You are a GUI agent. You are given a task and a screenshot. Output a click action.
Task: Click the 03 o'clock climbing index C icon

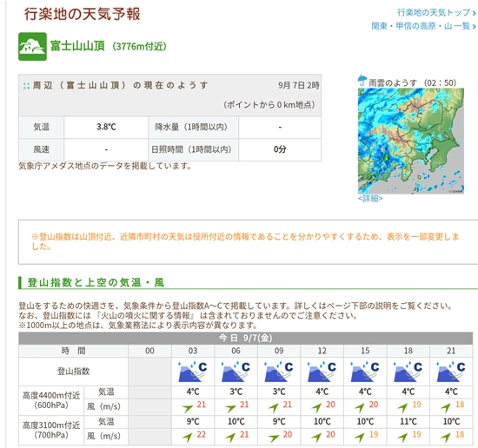(193, 372)
